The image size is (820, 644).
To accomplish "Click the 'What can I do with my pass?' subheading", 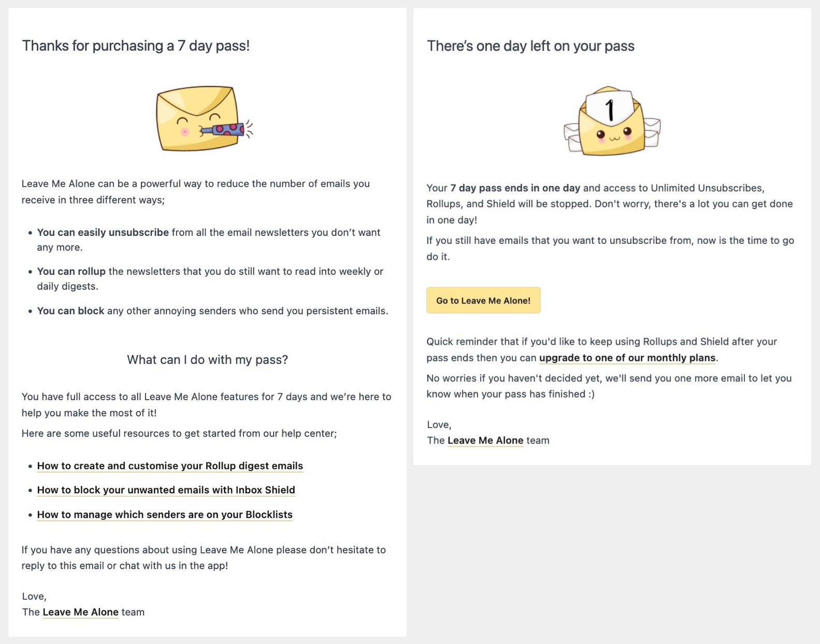I will click(207, 360).
